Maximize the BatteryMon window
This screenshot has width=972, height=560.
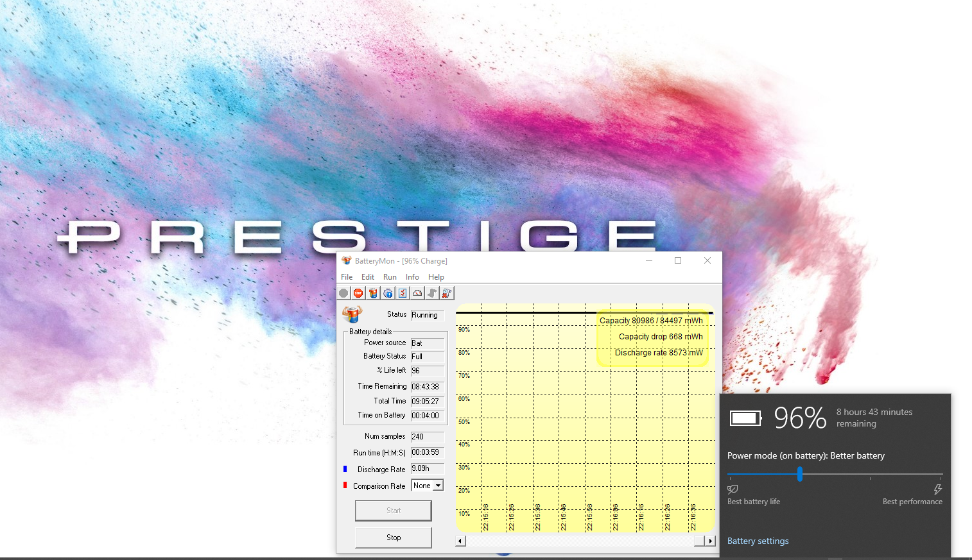(x=678, y=260)
